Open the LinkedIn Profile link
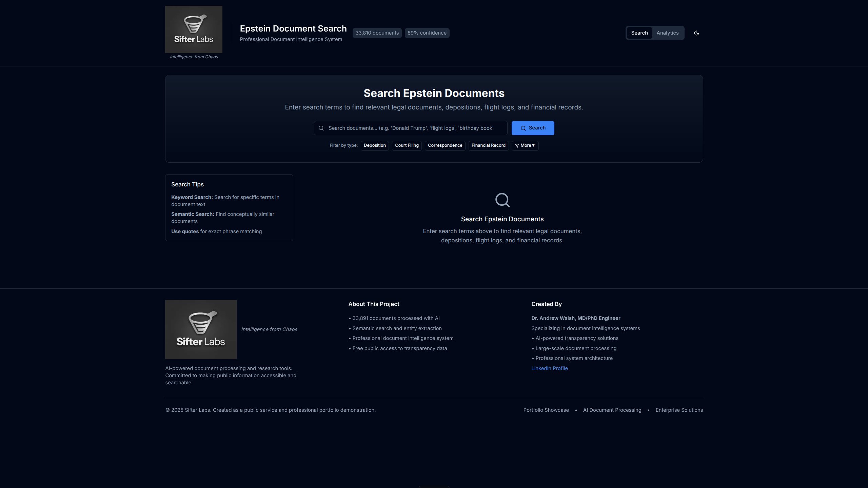Image resolution: width=868 pixels, height=488 pixels. click(549, 368)
